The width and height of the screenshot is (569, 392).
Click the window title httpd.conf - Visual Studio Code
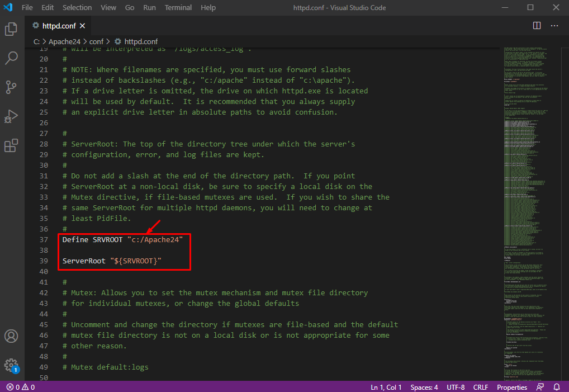[x=339, y=8]
